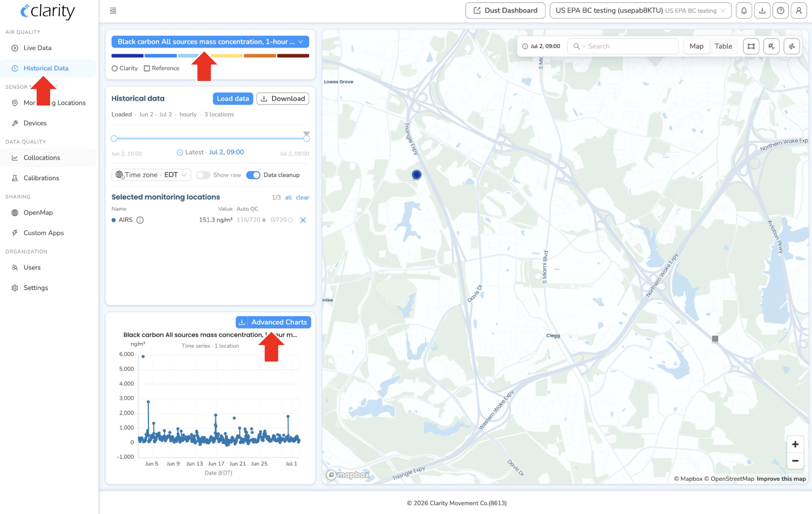
Task: Click the dark blue legend color segment
Action: point(128,56)
